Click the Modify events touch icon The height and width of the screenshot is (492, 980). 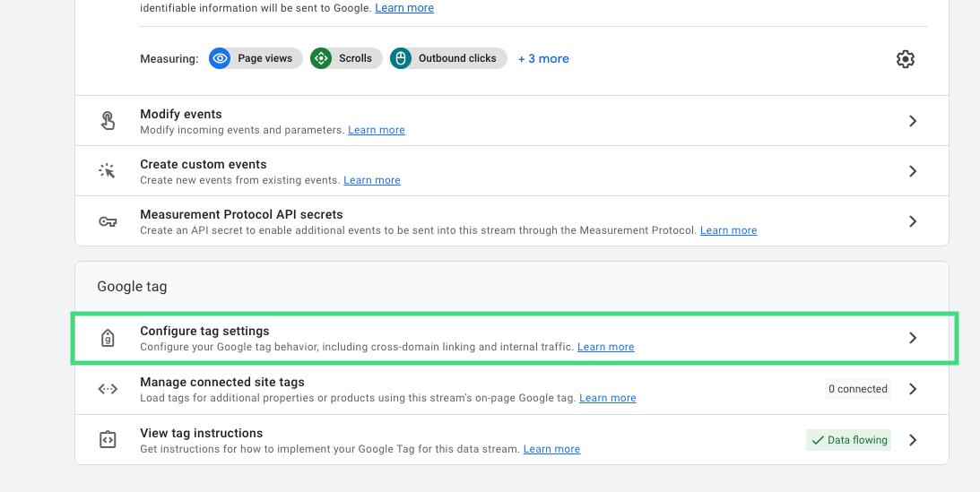click(x=108, y=120)
